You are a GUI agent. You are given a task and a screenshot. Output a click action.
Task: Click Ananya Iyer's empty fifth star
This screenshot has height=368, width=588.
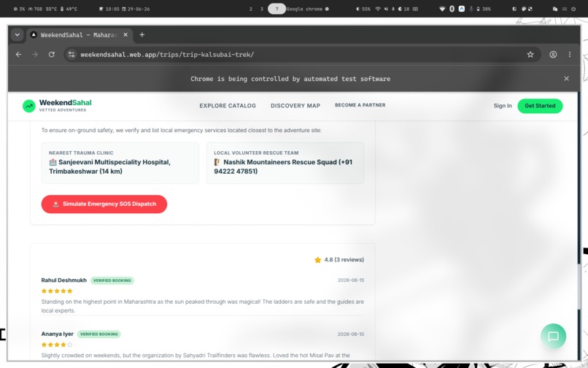click(x=70, y=345)
